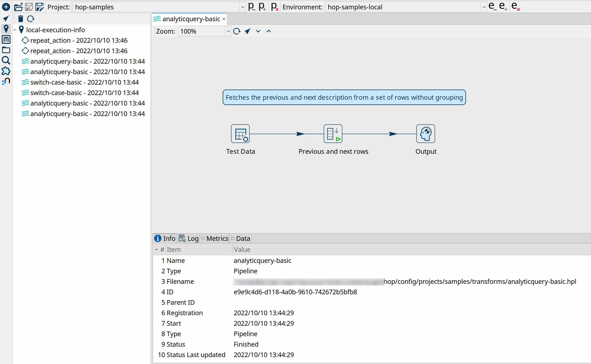Collapse the local-execution-info tree node
This screenshot has height=364, width=591.
pyautogui.click(x=15, y=30)
